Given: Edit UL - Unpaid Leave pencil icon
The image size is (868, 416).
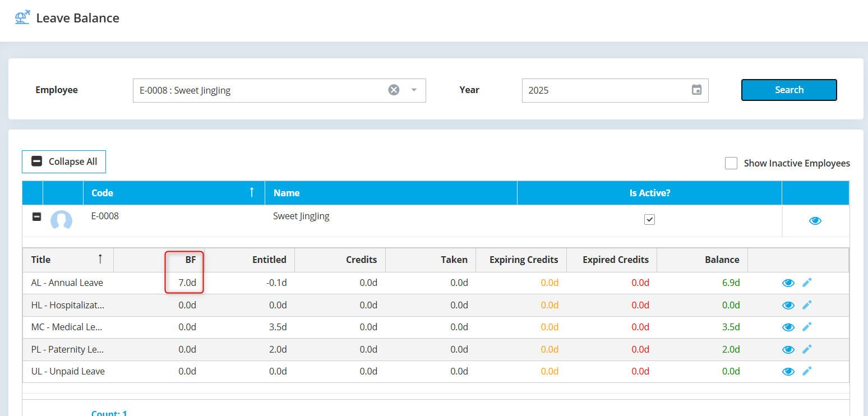Looking at the screenshot, I should tap(807, 371).
